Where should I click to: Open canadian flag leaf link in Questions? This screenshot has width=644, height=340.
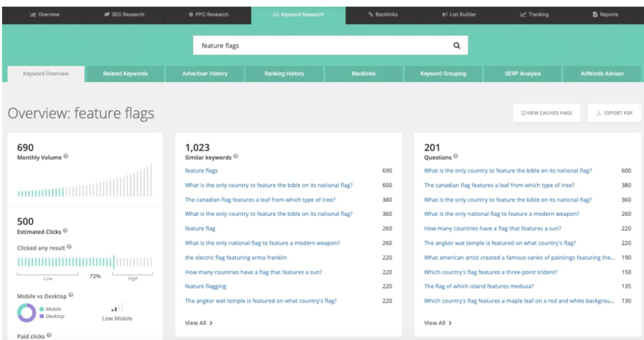click(499, 185)
